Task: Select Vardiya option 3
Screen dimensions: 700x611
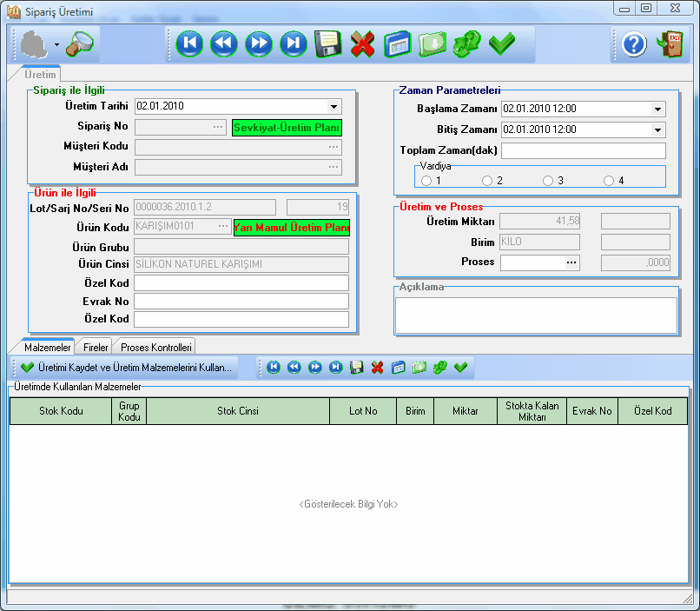Action: pos(548,181)
